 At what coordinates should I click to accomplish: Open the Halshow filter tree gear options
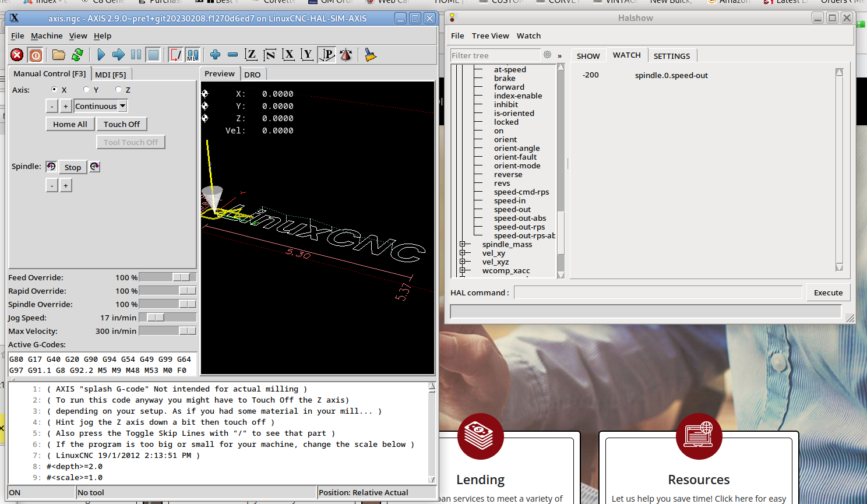pos(547,55)
